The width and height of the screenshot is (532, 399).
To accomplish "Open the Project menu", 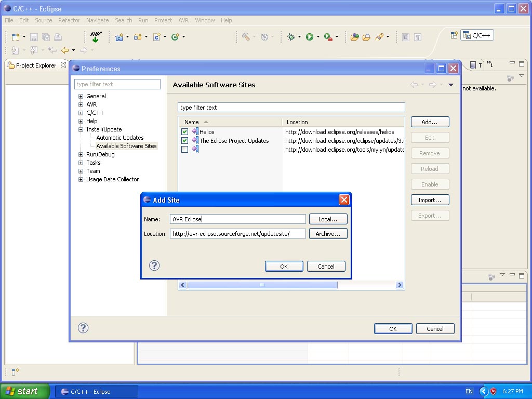I will click(x=163, y=20).
